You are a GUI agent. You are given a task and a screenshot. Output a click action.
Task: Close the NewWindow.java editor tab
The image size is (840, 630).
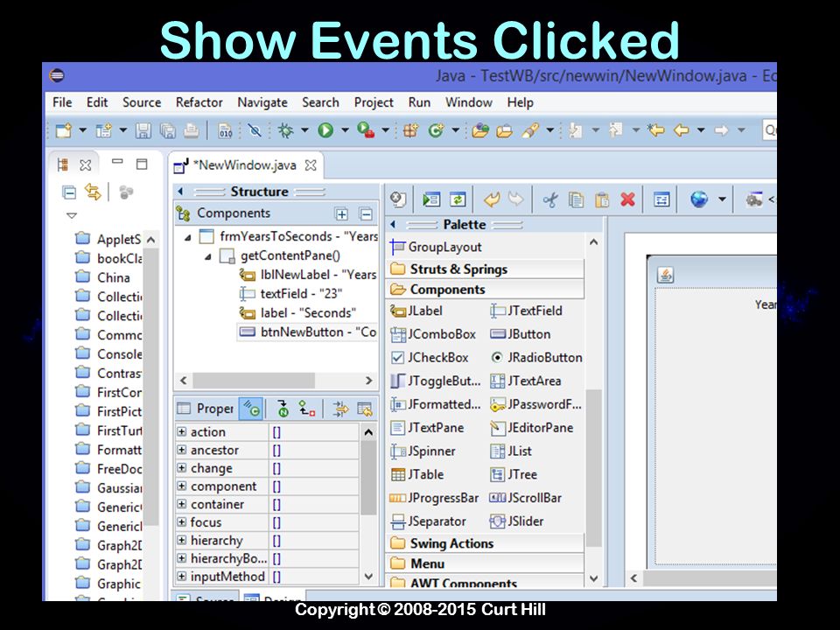coord(311,165)
